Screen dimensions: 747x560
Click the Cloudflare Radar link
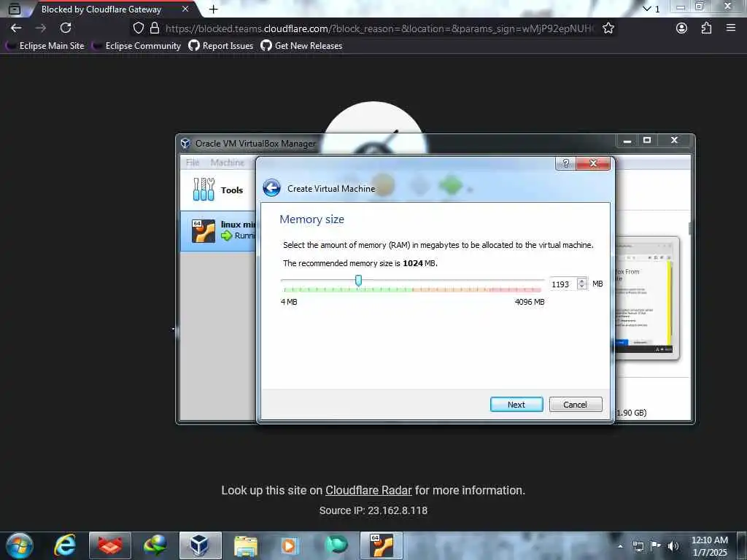point(368,491)
